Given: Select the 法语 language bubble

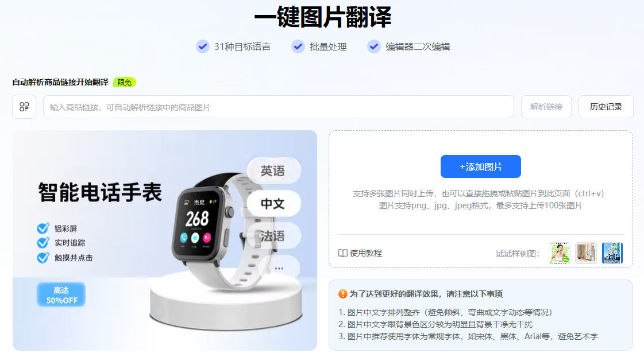Looking at the screenshot, I should coord(273,236).
